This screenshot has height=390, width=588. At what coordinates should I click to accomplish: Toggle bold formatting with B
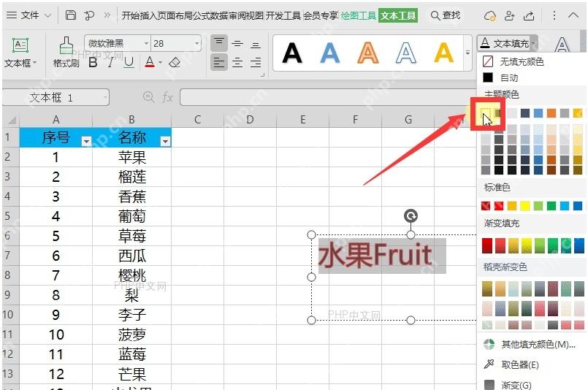[93, 62]
